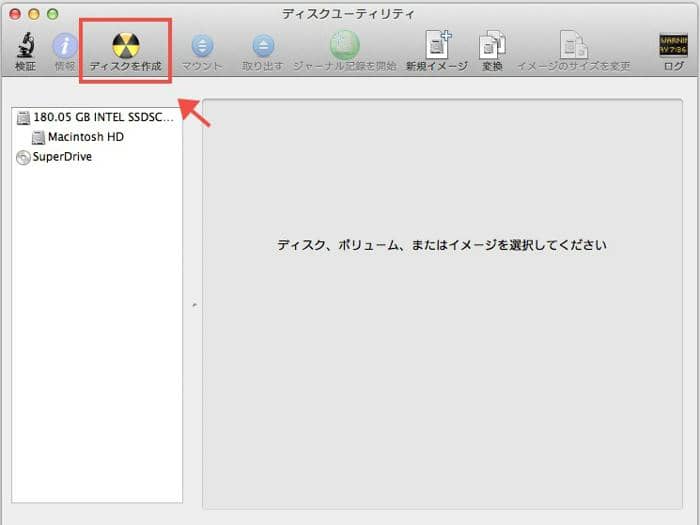
Task: Click the Burn disc (ディスクを作成) icon
Action: pyautogui.click(x=126, y=46)
